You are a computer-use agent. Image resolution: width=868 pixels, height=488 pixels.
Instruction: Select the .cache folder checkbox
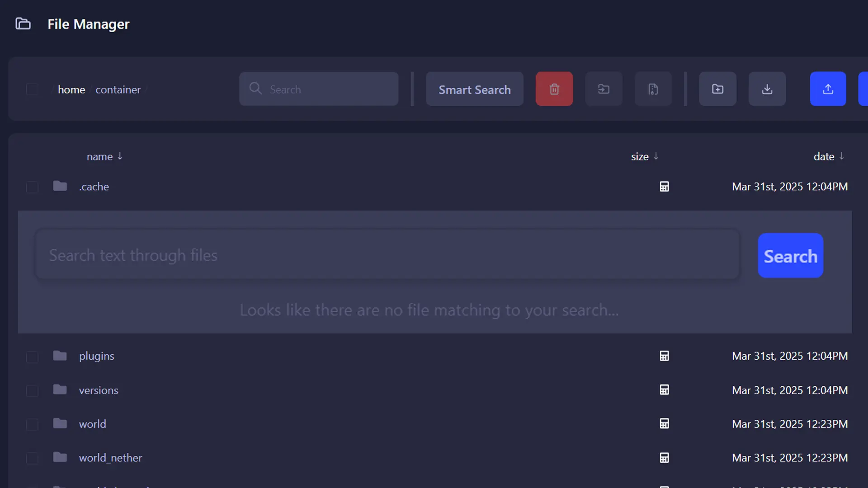pyautogui.click(x=32, y=187)
